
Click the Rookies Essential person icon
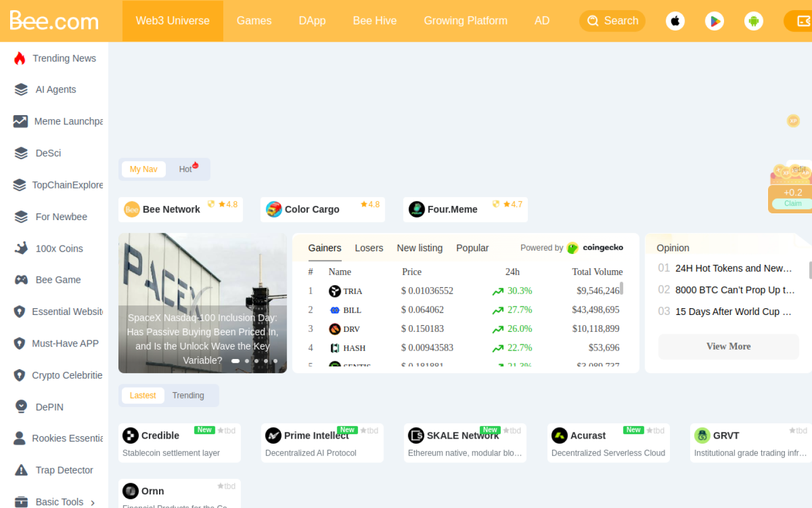click(x=19, y=439)
